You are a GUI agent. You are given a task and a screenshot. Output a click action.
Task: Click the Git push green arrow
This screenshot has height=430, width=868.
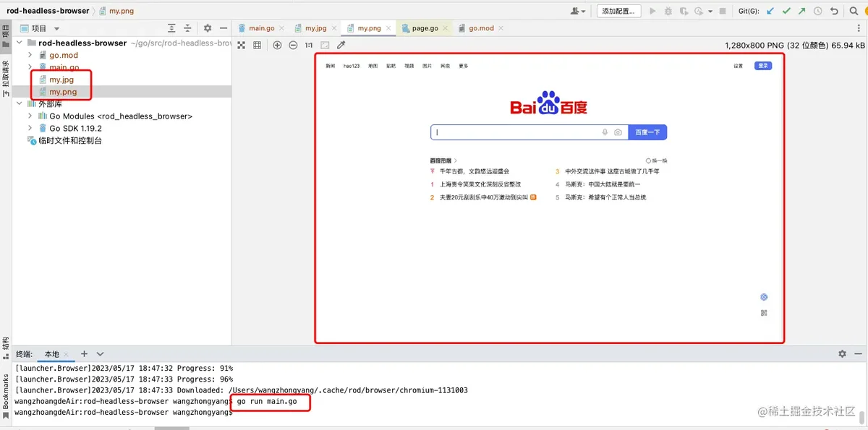[x=801, y=11]
